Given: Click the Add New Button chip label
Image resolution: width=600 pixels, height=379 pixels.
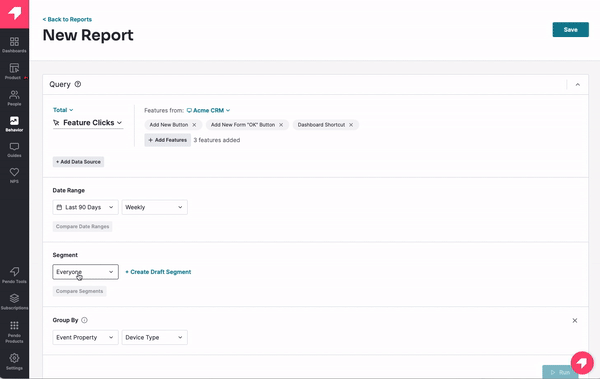Looking at the screenshot, I should coord(169,125).
